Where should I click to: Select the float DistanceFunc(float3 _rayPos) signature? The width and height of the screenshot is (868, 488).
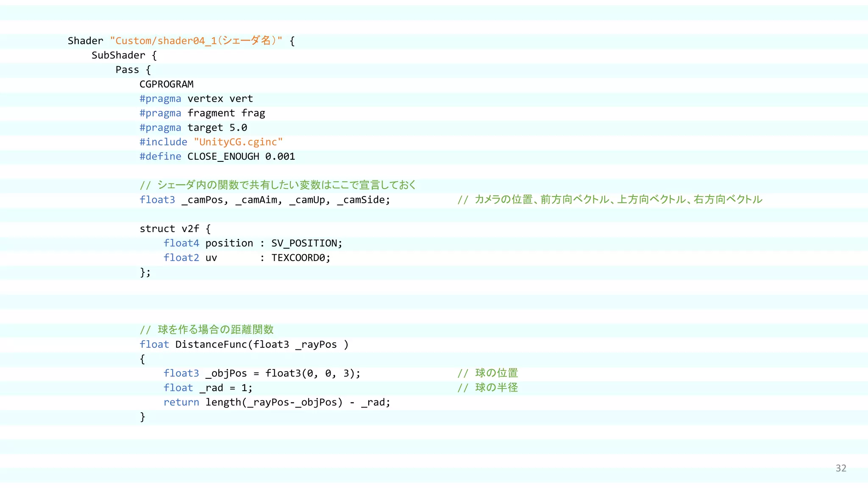[x=244, y=344]
